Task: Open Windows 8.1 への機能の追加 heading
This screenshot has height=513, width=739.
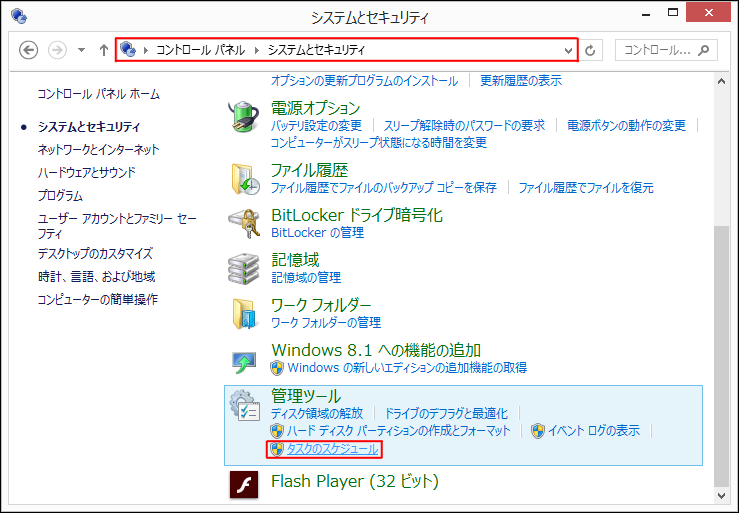Action: tap(376, 350)
